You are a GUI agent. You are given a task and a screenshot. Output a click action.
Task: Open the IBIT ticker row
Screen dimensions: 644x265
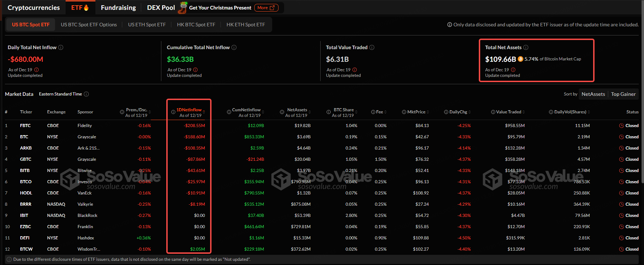click(24, 216)
